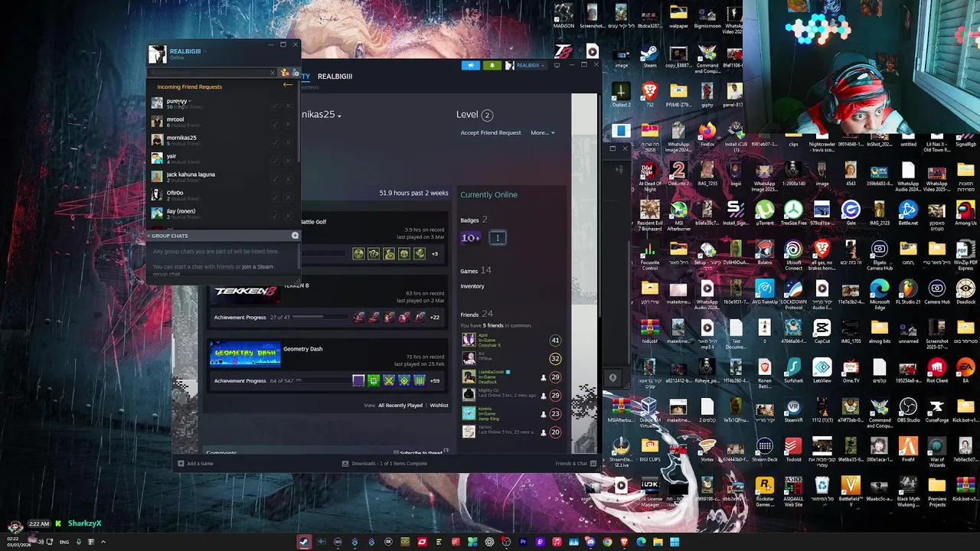The height and width of the screenshot is (551, 980).
Task: Click Steam icon in taskbar
Action: pos(304,542)
